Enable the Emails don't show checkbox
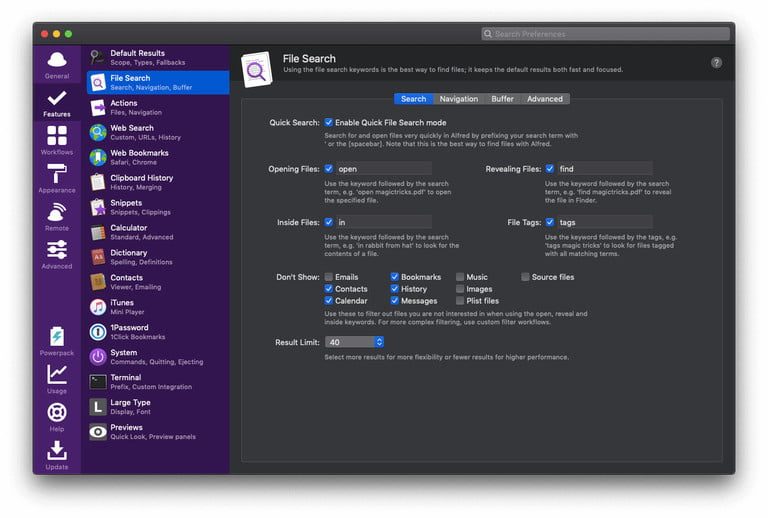The width and height of the screenshot is (768, 518). [x=329, y=277]
